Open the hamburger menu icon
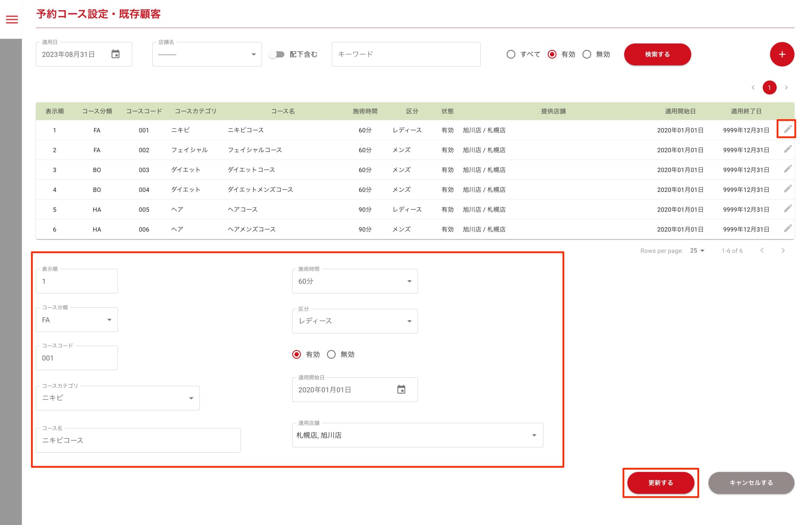The height and width of the screenshot is (525, 812). [12, 19]
